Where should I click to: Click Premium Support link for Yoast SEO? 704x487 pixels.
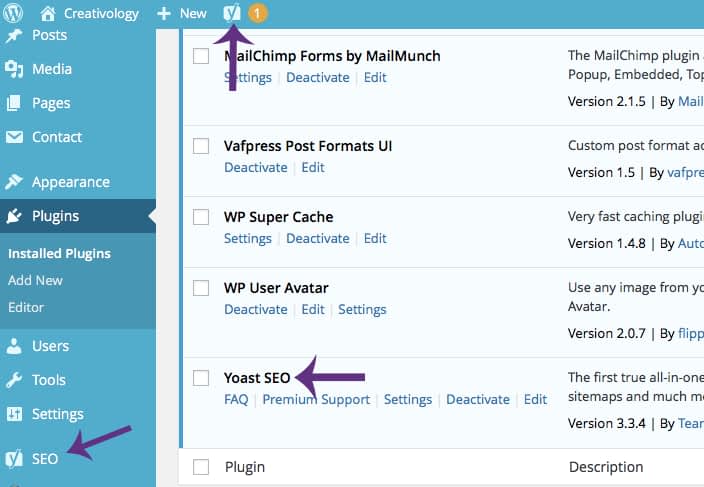click(316, 399)
